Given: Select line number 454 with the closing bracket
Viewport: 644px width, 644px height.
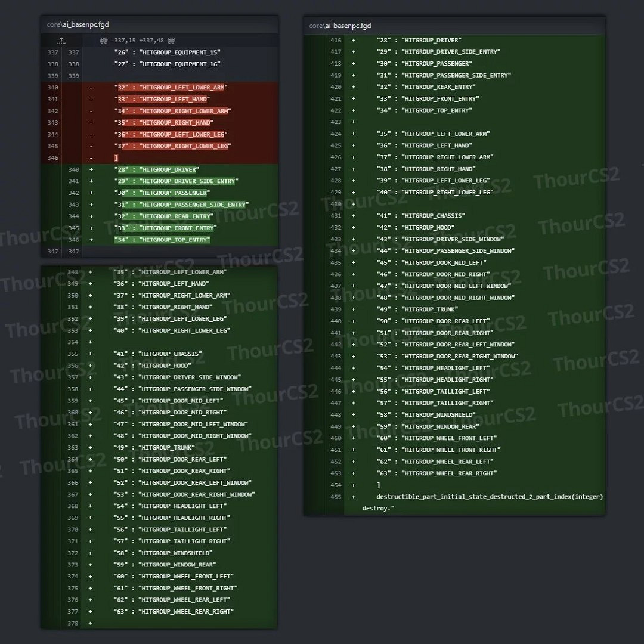Looking at the screenshot, I should click(x=336, y=485).
